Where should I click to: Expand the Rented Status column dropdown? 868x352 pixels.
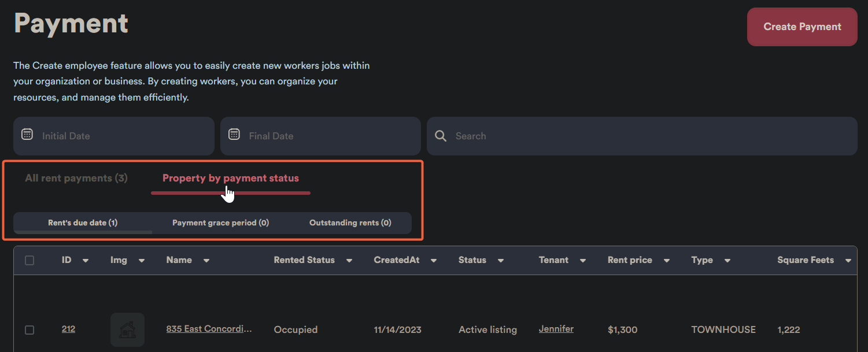pyautogui.click(x=349, y=261)
